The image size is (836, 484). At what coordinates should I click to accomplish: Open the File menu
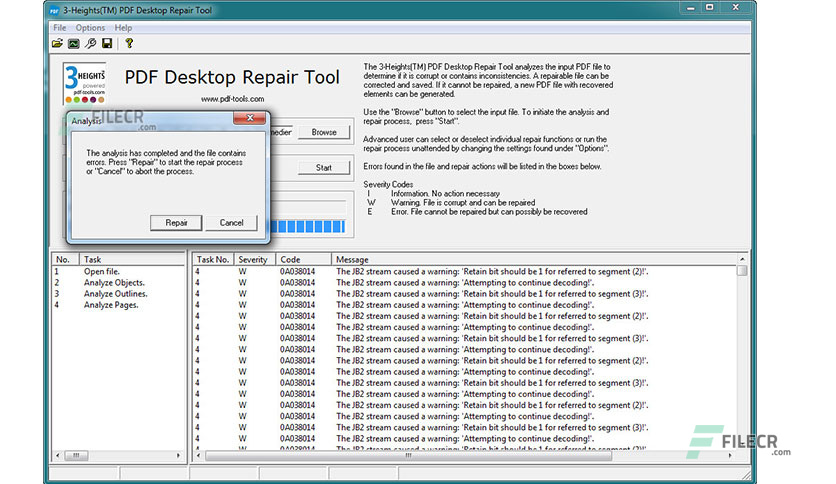[60, 28]
